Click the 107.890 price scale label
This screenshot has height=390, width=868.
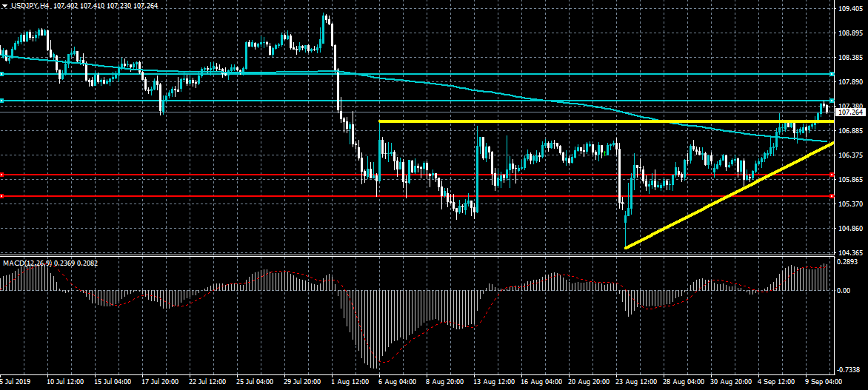(850, 82)
